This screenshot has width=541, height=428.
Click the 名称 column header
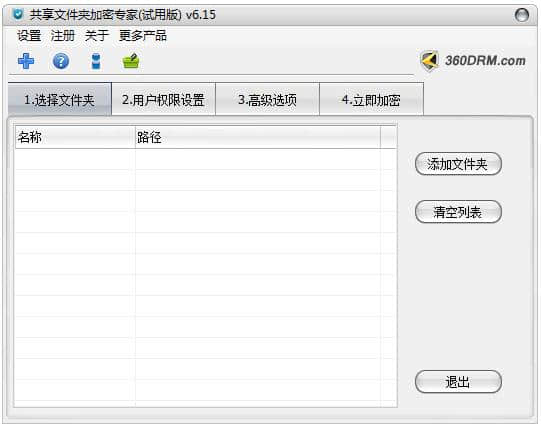(x=75, y=137)
